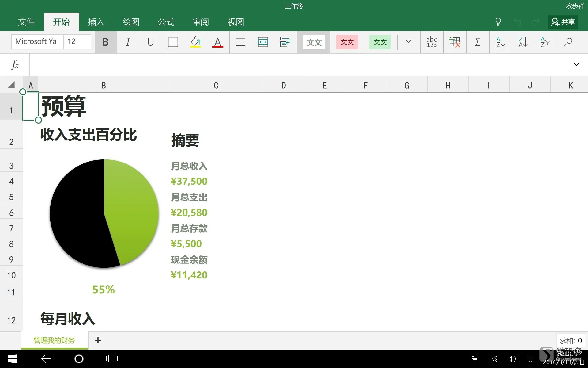Click into the formula bar field
Screen dimensions: 588x368
[299, 65]
